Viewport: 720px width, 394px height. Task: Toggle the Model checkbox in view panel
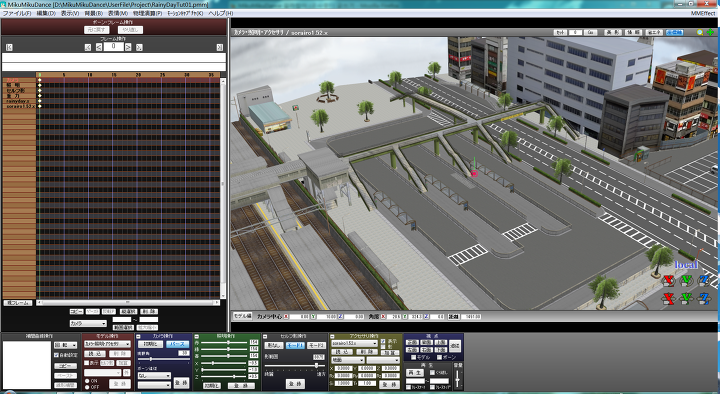tap(413, 357)
